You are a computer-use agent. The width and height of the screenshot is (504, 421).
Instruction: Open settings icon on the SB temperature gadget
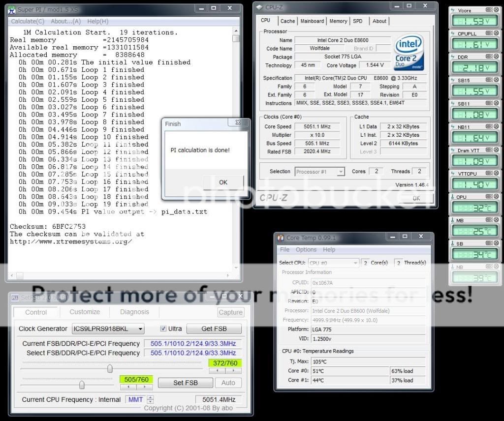tap(489, 243)
